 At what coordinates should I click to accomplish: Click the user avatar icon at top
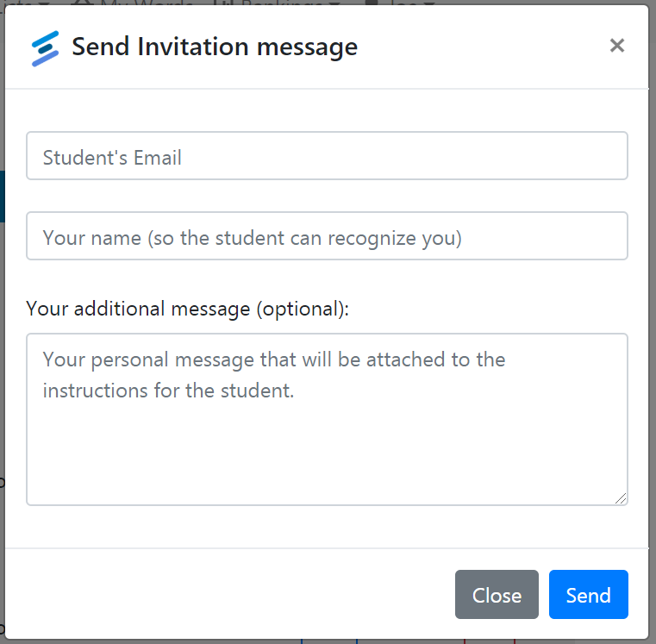(372, 3)
